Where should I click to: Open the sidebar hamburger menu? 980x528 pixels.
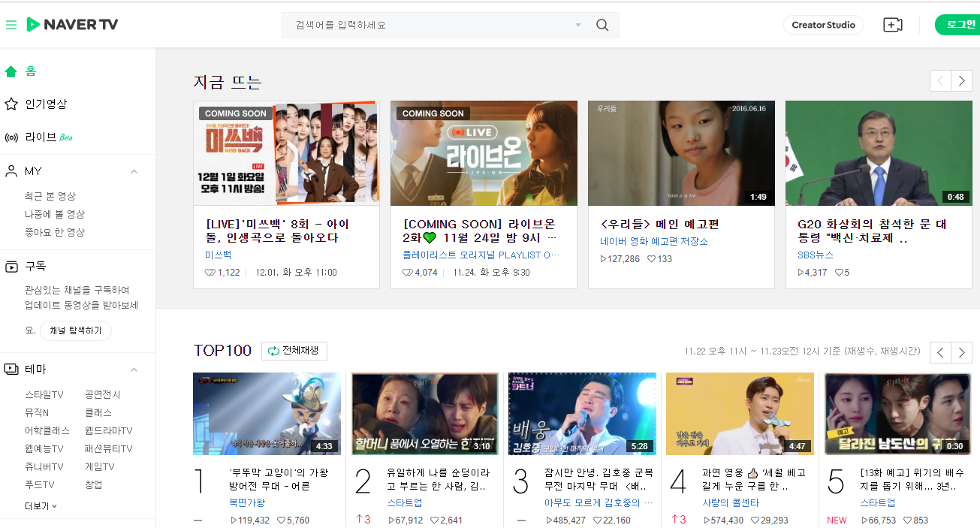point(11,24)
